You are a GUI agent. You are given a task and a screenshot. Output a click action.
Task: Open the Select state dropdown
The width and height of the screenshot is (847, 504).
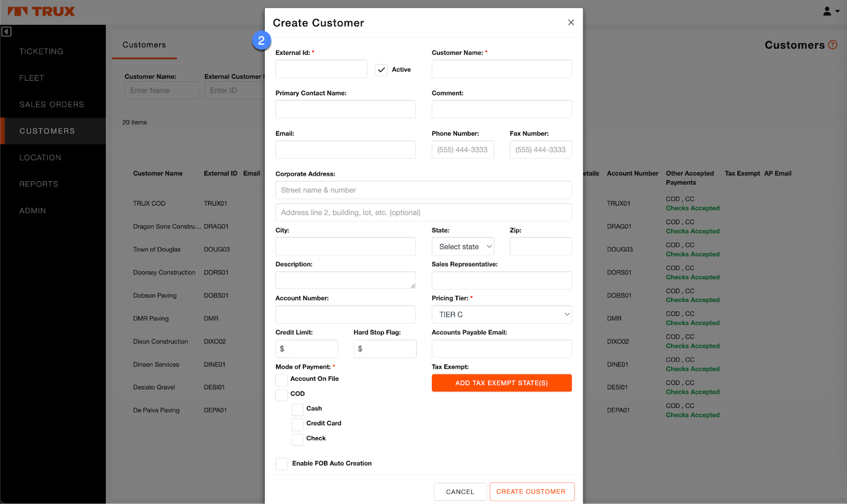click(463, 246)
